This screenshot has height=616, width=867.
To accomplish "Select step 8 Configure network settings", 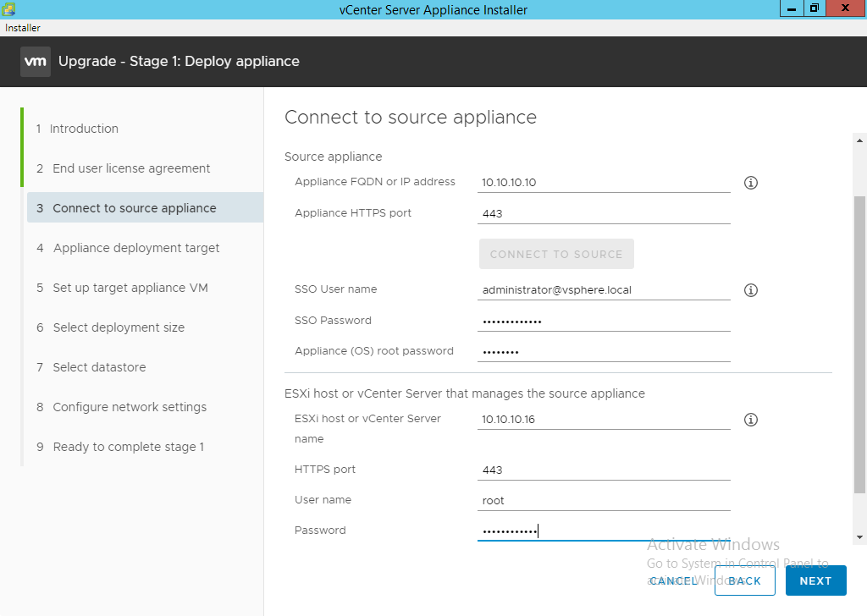I will [x=122, y=407].
